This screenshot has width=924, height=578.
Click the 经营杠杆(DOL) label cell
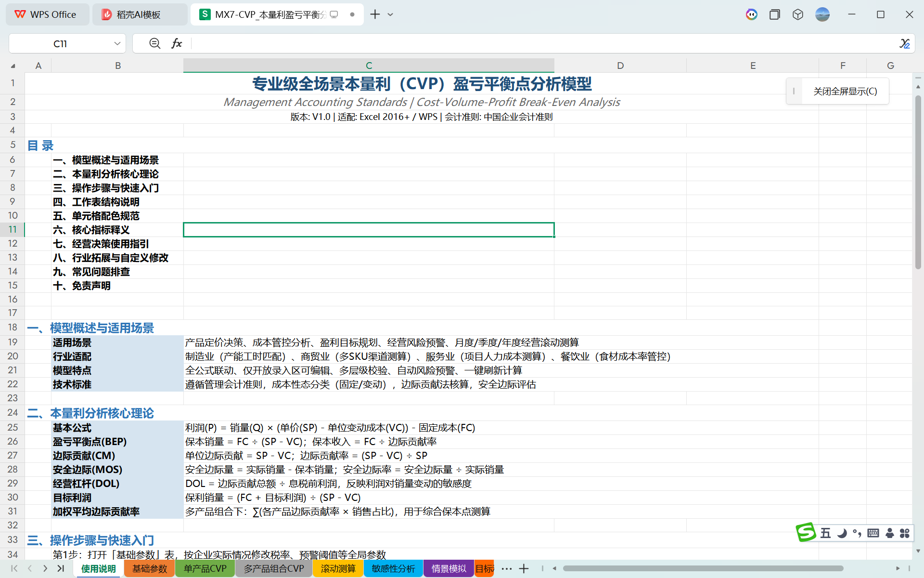click(117, 484)
